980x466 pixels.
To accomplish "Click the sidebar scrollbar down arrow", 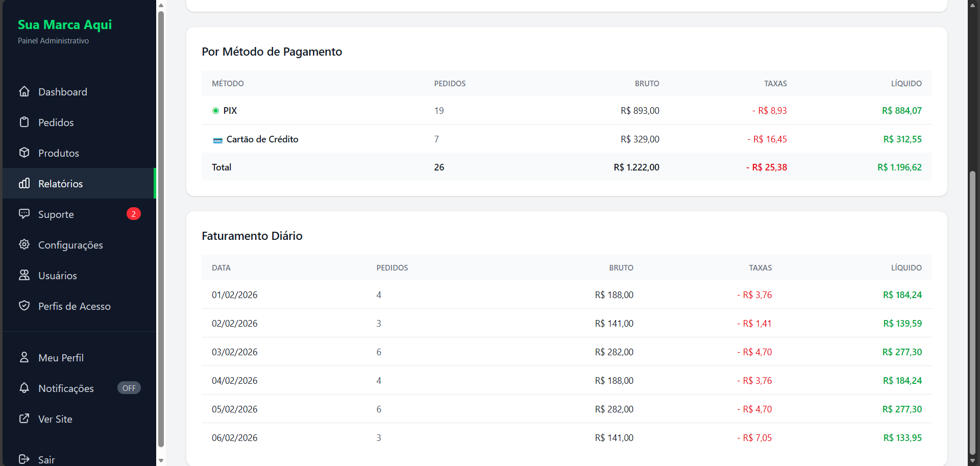I will [161, 460].
